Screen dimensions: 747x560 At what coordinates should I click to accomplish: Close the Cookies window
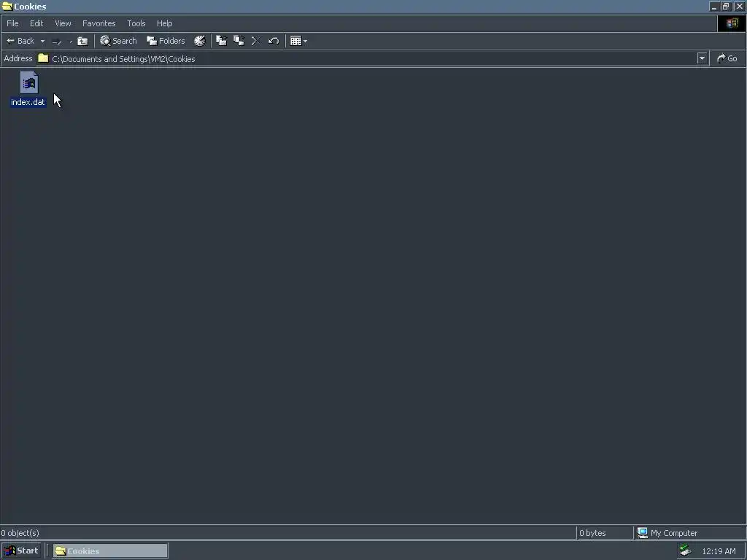pos(740,7)
